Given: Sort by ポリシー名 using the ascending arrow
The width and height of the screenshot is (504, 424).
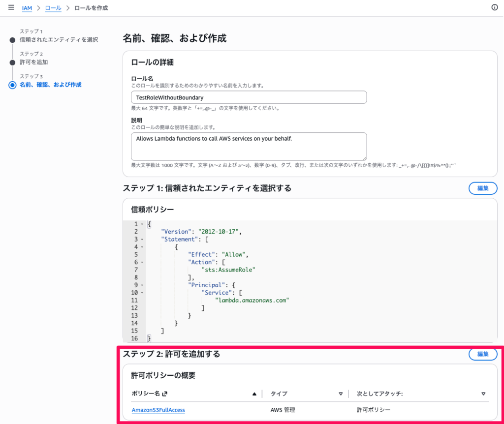Looking at the screenshot, I should [254, 394].
